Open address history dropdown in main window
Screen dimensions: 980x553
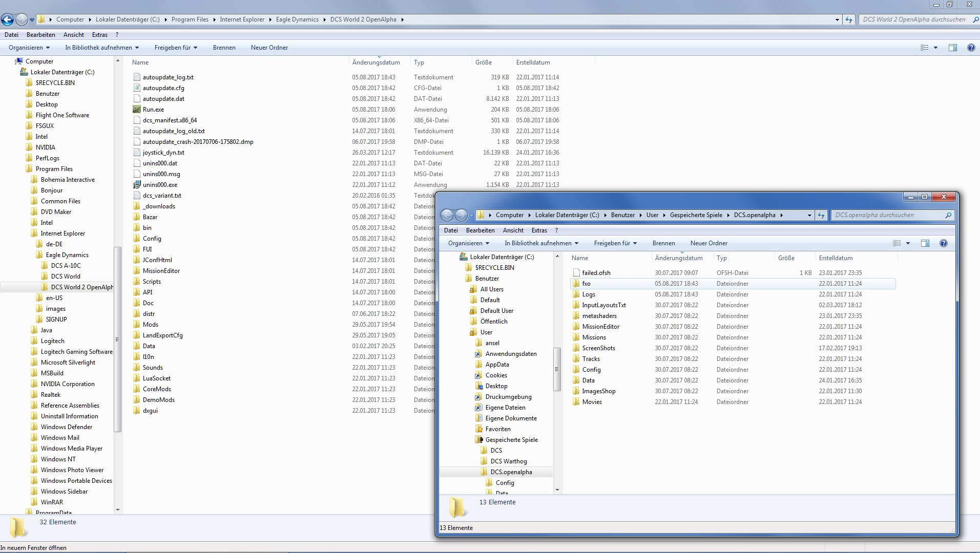[837, 19]
